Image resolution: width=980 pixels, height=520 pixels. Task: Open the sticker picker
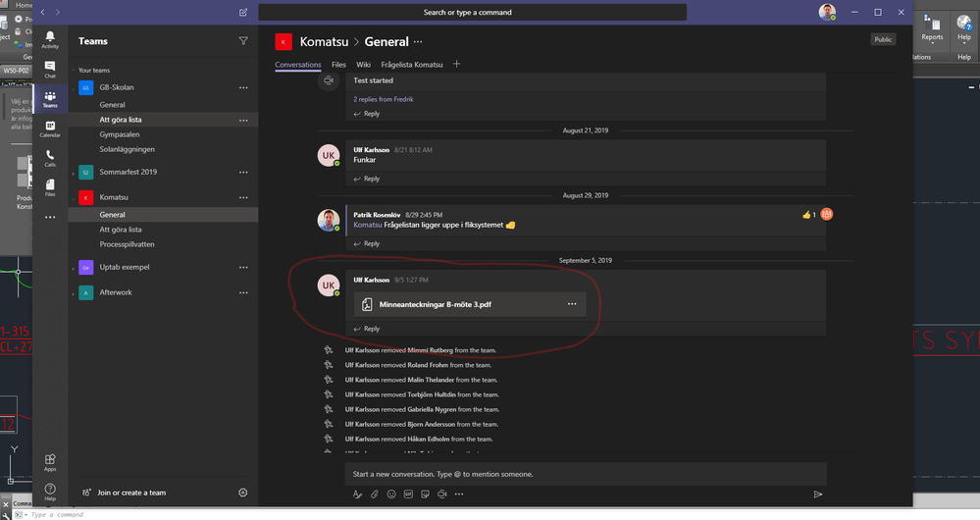(x=425, y=494)
